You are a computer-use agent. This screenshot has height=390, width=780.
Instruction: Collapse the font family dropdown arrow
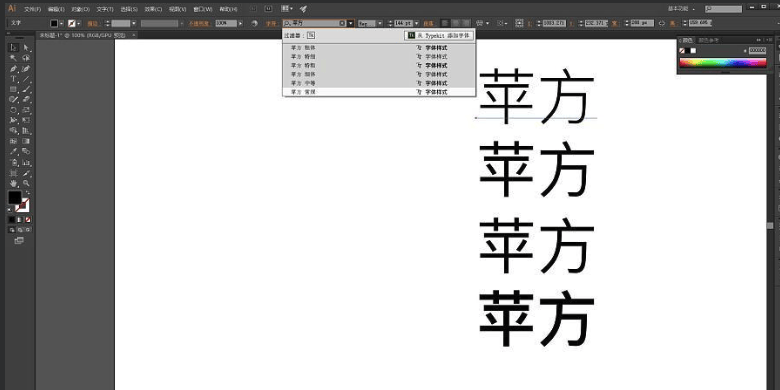[x=351, y=23]
